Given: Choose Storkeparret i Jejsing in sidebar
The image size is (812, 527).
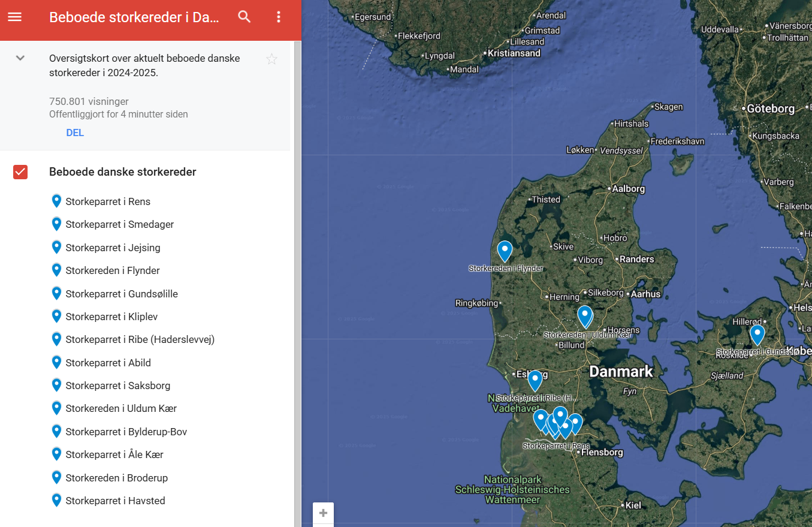Looking at the screenshot, I should pyautogui.click(x=113, y=248).
